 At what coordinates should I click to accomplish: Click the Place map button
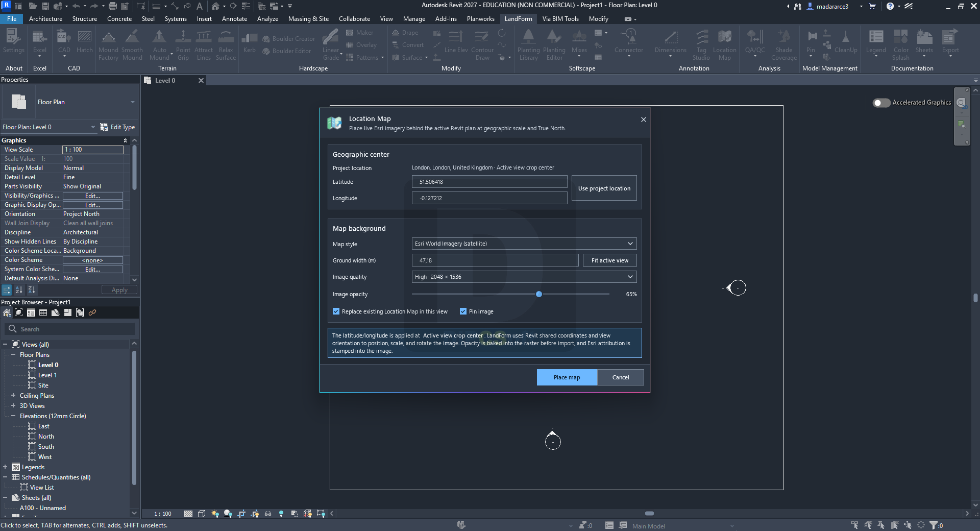(567, 377)
